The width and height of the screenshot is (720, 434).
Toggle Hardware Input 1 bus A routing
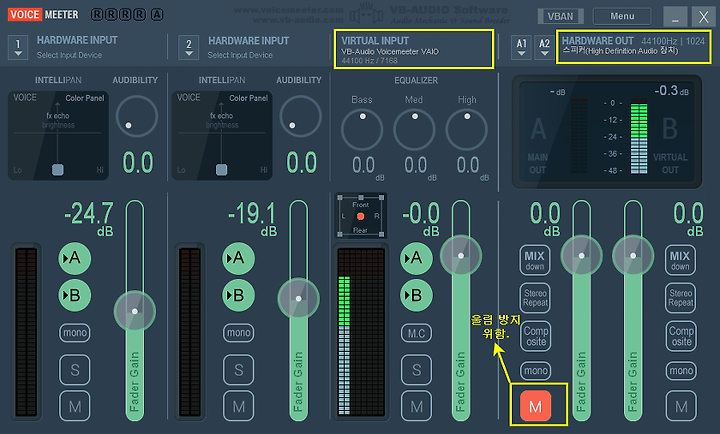(74, 258)
